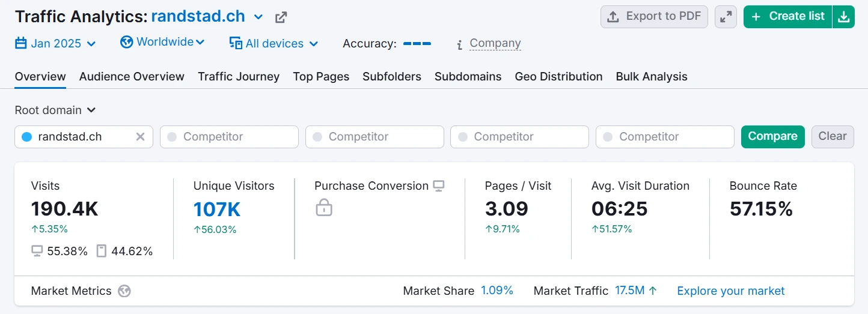Go to the Subdomains tab
Image resolution: width=868 pixels, height=314 pixels.
(x=468, y=76)
